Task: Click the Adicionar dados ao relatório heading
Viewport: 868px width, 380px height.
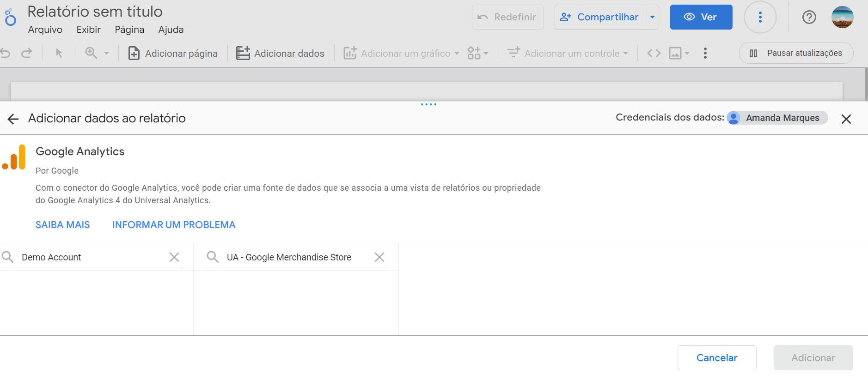Action: [x=107, y=118]
